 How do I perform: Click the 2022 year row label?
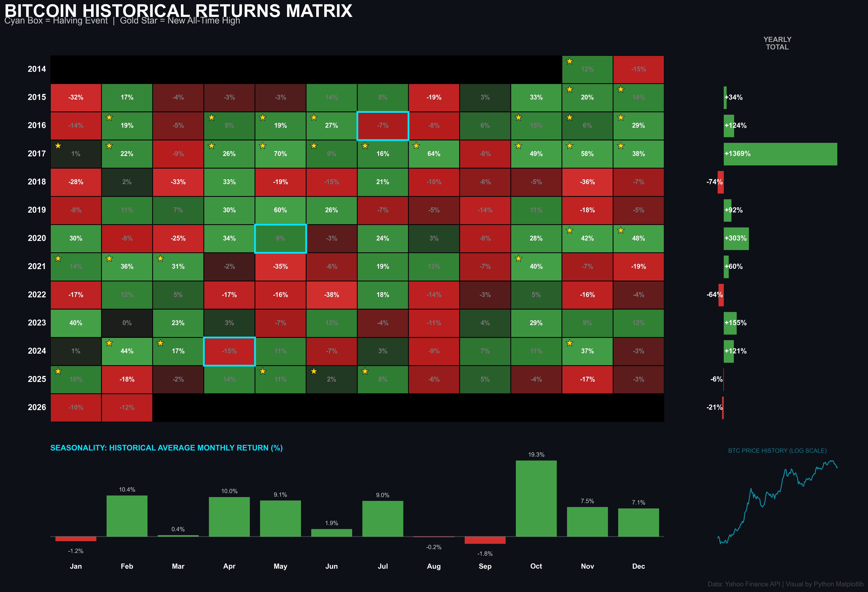[37, 295]
